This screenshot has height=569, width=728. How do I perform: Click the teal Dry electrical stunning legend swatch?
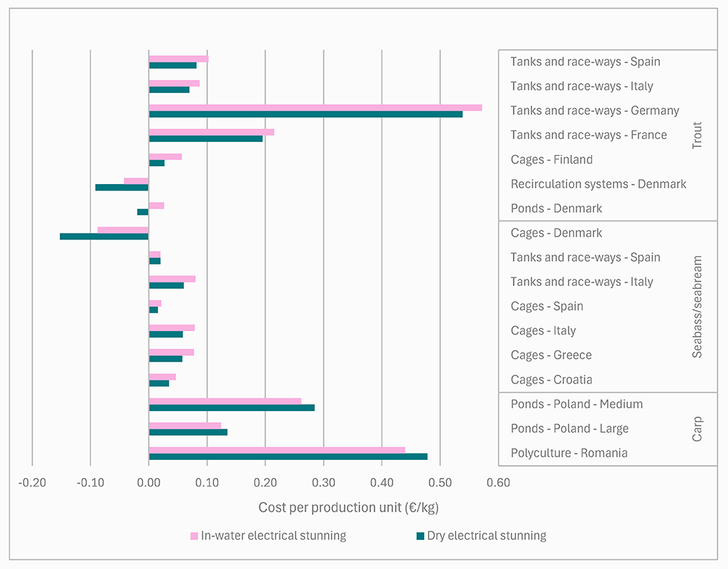(420, 536)
